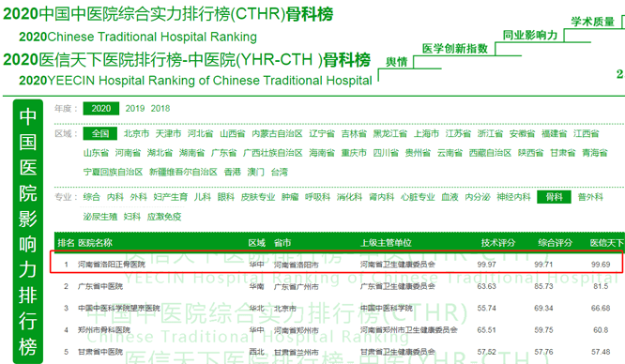Open hospital 河南省洛阳正骨医院 in rank 1
The width and height of the screenshot is (625, 364).
112,265
